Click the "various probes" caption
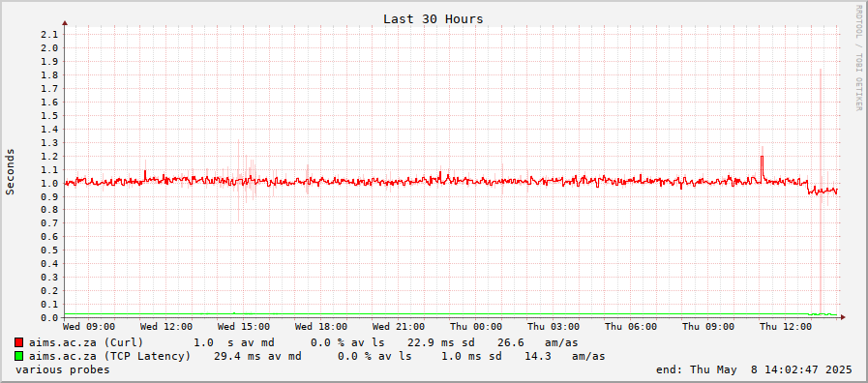 [x=63, y=369]
